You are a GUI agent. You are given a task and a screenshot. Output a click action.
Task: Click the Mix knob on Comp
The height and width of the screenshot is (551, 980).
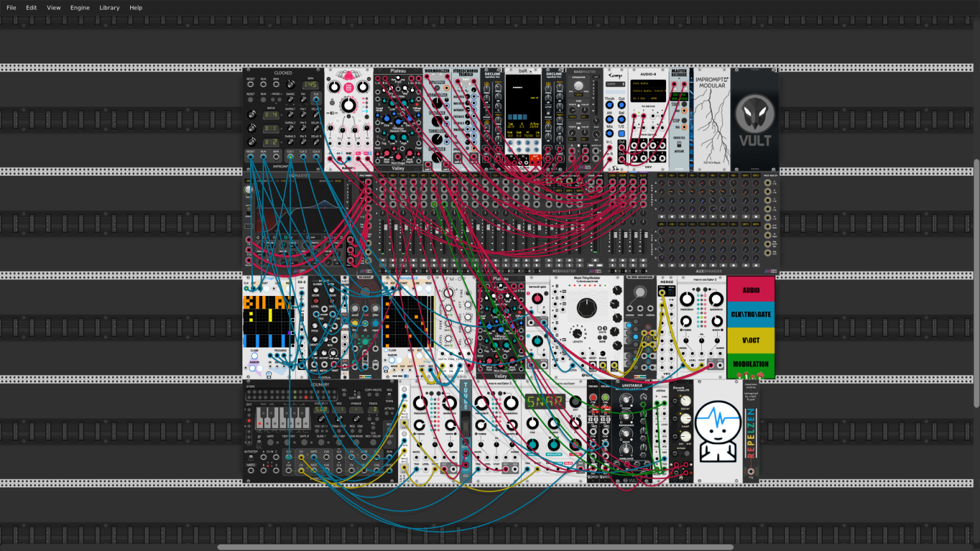[609, 133]
